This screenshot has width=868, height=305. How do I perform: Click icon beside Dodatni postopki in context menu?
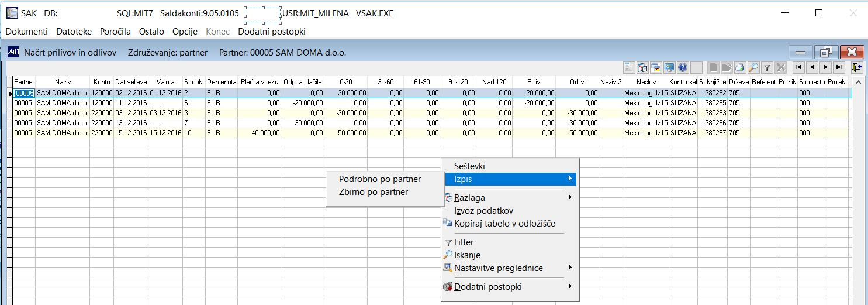point(448,287)
